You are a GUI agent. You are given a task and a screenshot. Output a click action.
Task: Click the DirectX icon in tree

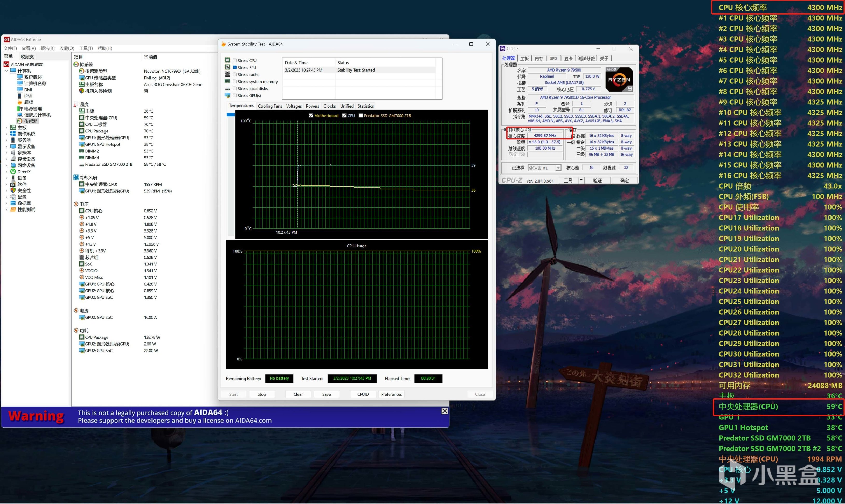13,172
